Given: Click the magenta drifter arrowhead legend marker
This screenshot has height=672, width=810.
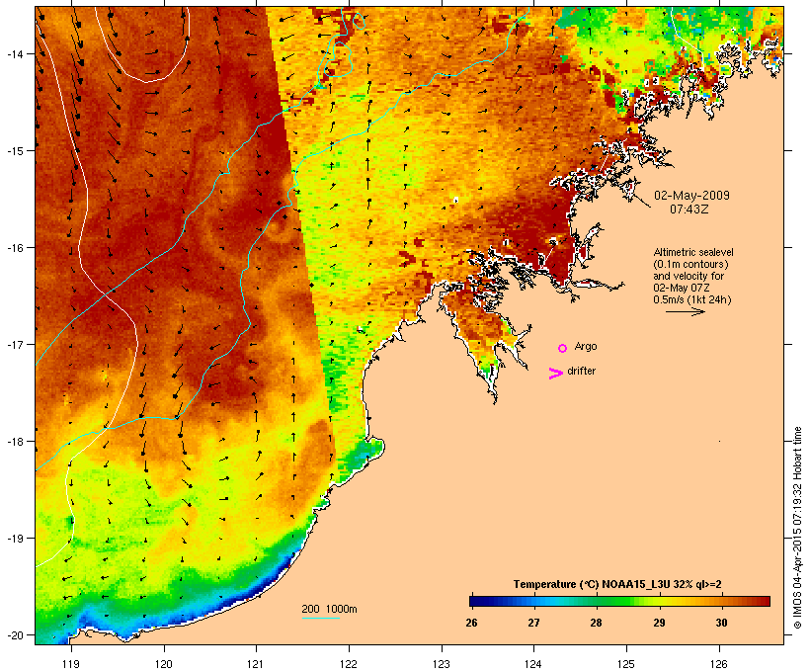Looking at the screenshot, I should tap(556, 374).
